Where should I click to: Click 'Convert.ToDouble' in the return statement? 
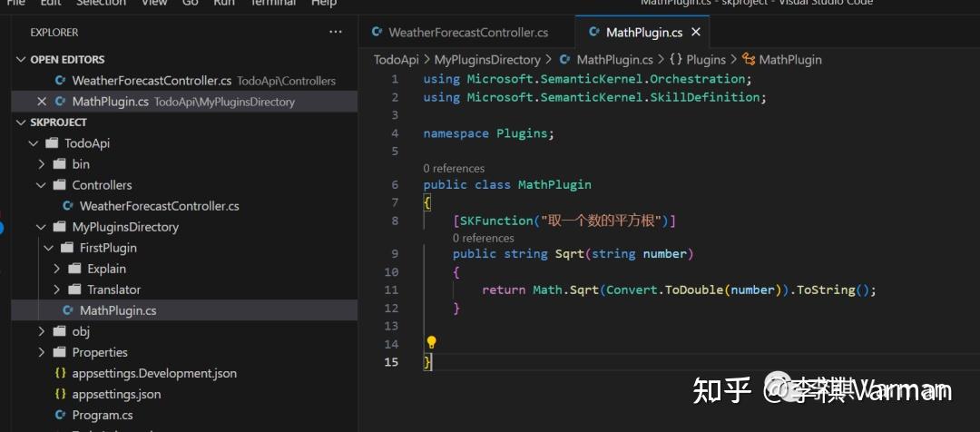tap(665, 290)
